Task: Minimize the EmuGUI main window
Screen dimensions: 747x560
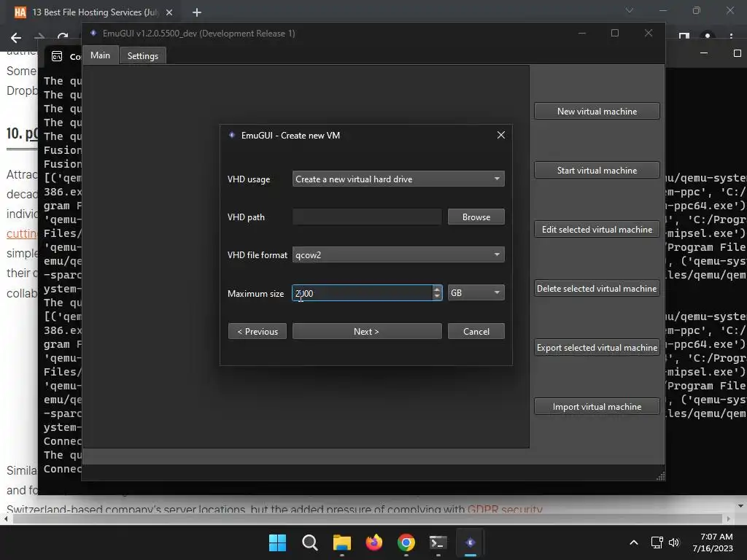Action: (x=581, y=33)
